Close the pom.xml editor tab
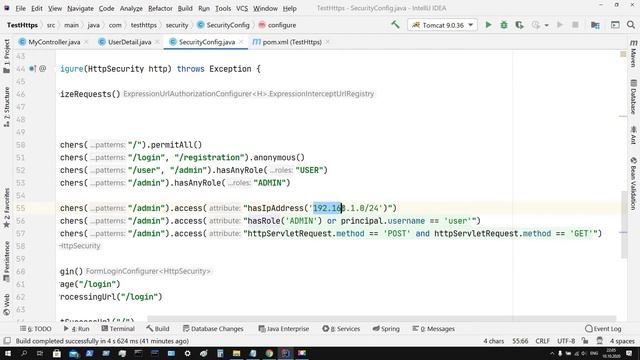The image size is (640, 360). point(327,42)
